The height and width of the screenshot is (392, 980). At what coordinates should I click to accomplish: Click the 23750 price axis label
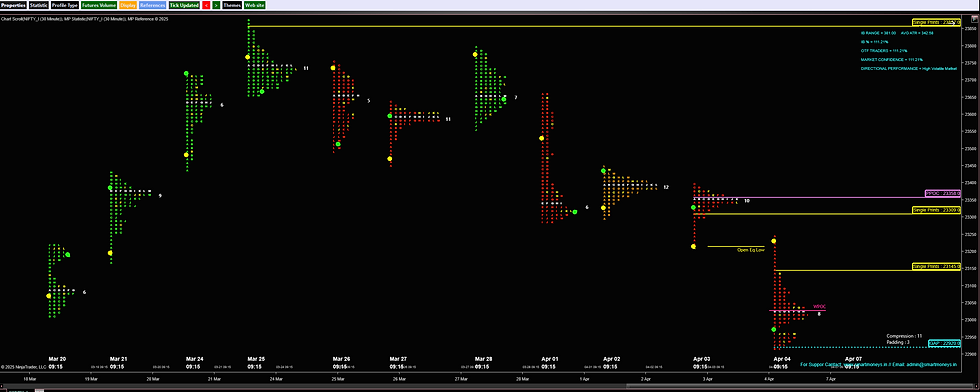tap(970, 63)
